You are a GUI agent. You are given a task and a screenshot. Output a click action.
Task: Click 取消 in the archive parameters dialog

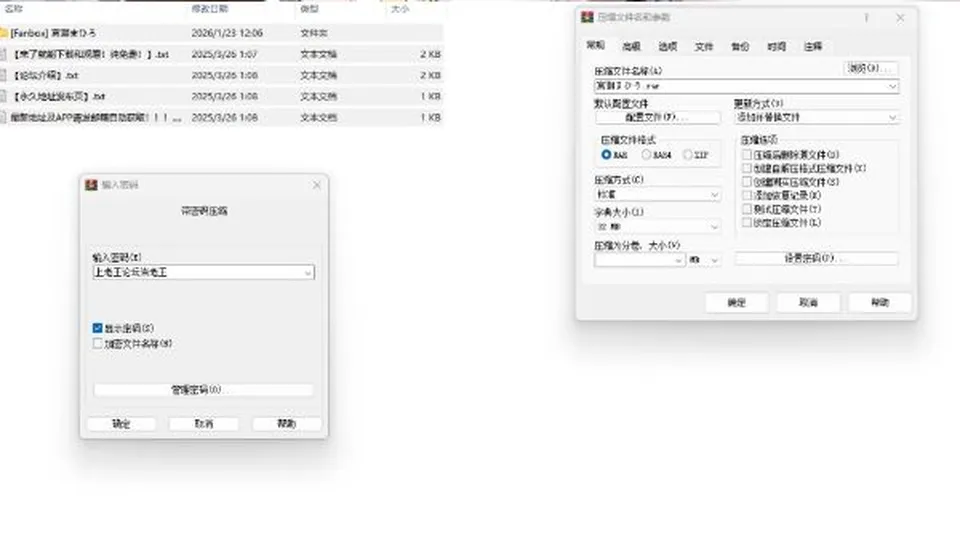[x=808, y=302]
